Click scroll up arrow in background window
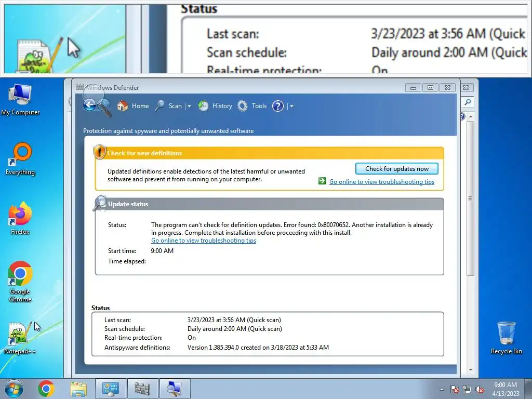Image resolution: width=532 pixels, height=399 pixels. [471, 116]
